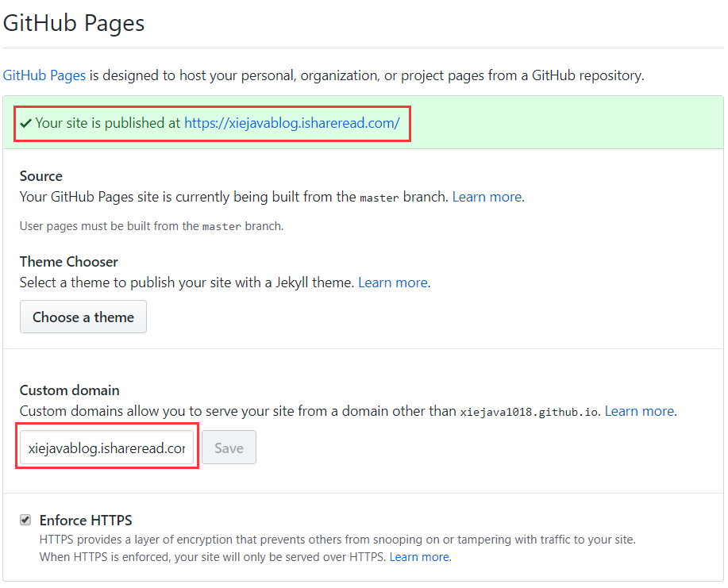The height and width of the screenshot is (588, 728).
Task: Click the xiejava1018.github.io domain text
Action: [530, 412]
